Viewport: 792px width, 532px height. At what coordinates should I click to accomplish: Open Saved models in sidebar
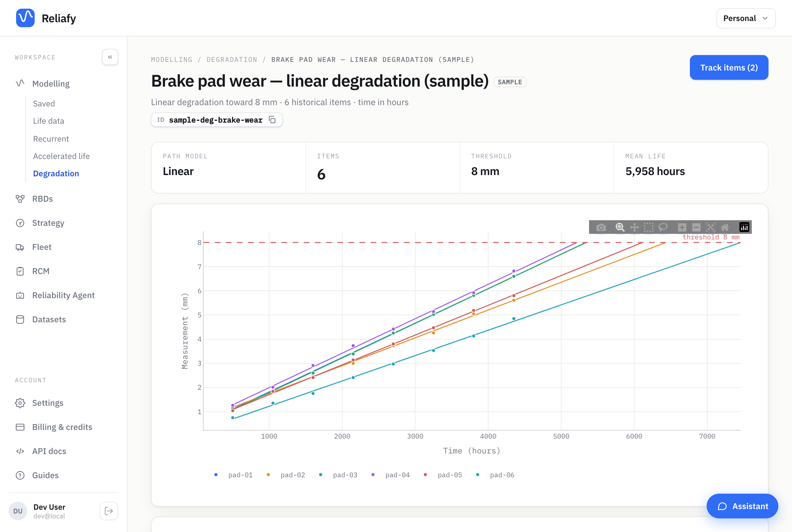pos(44,104)
